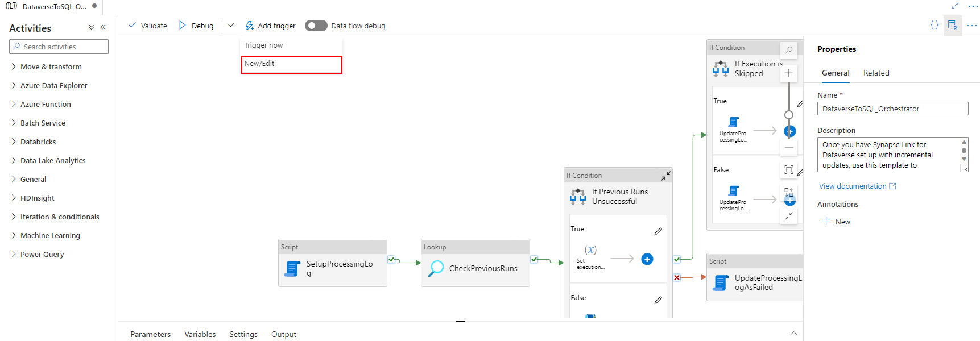
Task: Focus the Search activities field
Action: 59,47
